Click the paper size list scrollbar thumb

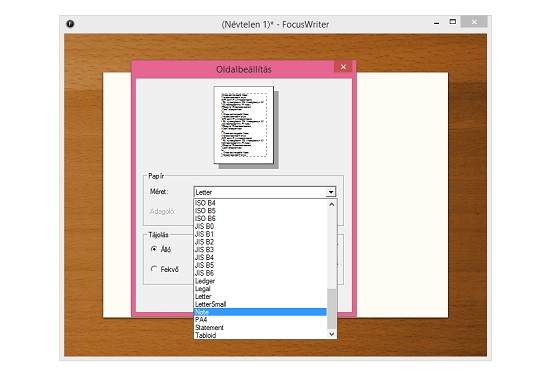(331, 309)
